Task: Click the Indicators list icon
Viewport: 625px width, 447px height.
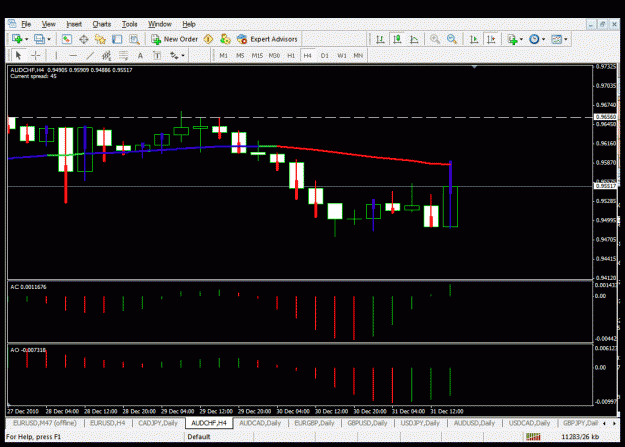Action: point(512,39)
